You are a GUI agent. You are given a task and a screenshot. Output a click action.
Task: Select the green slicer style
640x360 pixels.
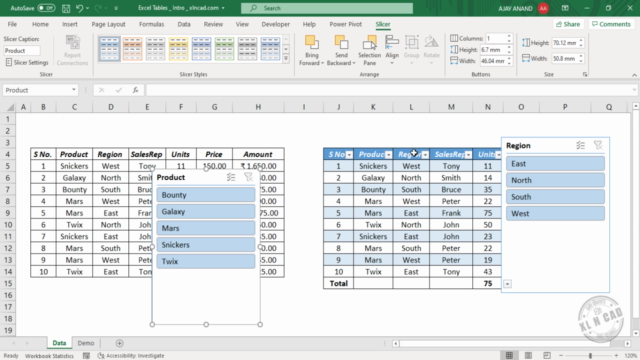pyautogui.click(x=224, y=49)
